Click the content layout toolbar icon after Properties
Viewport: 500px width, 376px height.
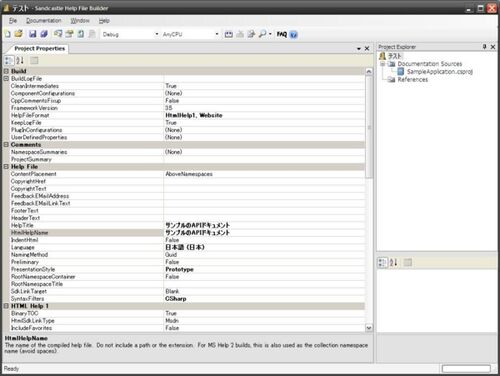(81, 34)
